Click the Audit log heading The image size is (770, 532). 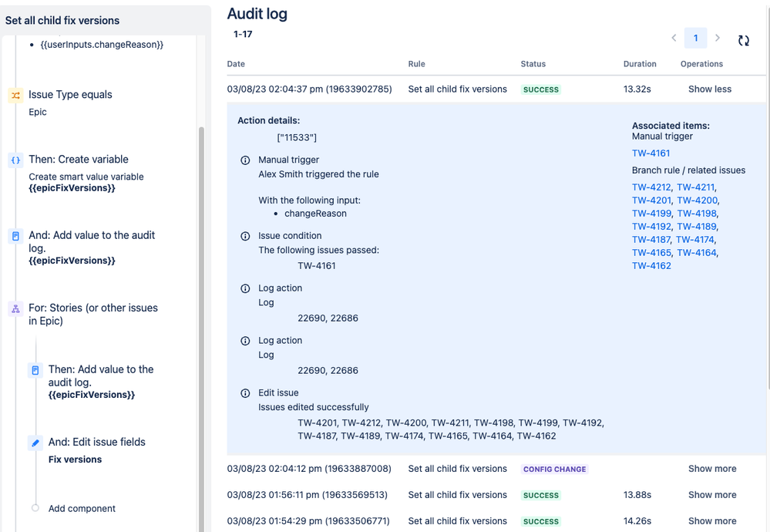click(257, 14)
